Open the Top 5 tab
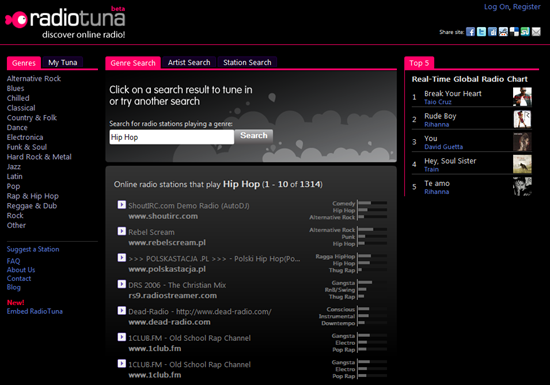550x385 pixels. [x=419, y=63]
